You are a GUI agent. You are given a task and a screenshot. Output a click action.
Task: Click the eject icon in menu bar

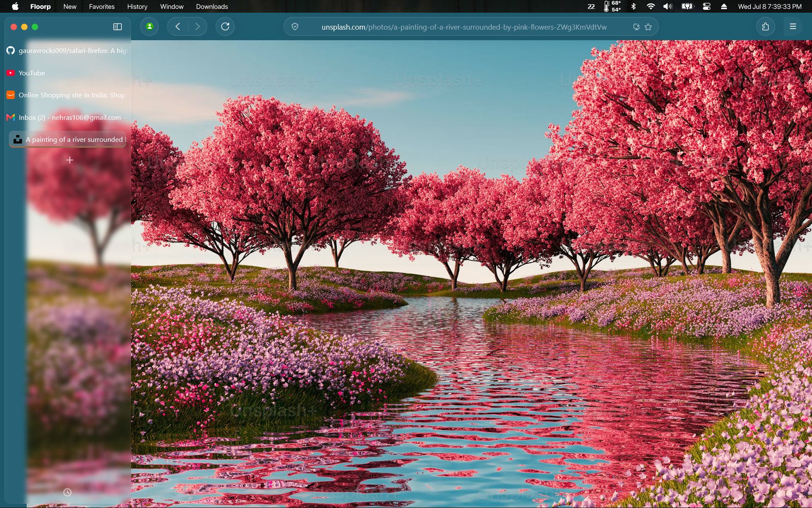click(724, 6)
